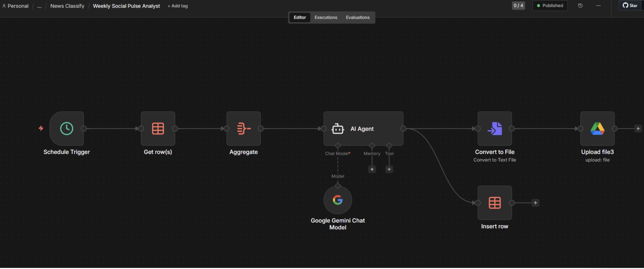Click the AI Agent output connector
The image size is (644, 269).
point(403,129)
